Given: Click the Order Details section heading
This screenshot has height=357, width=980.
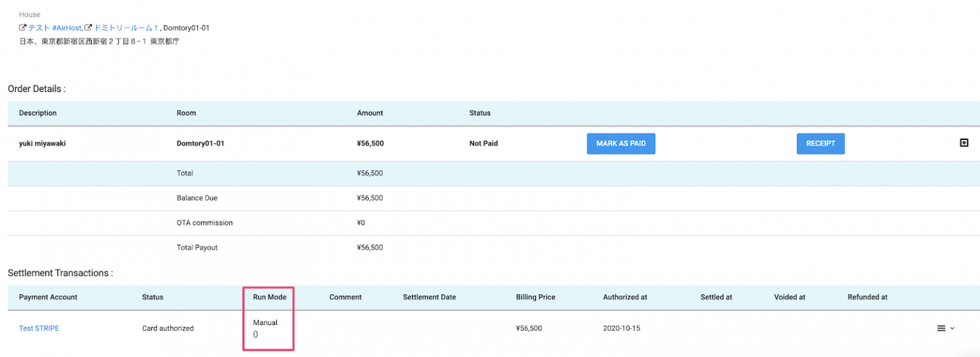Looking at the screenshot, I should [36, 89].
